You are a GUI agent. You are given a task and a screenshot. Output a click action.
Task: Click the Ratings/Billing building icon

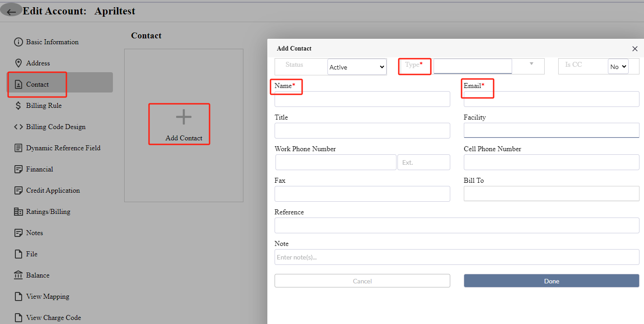pyautogui.click(x=18, y=212)
